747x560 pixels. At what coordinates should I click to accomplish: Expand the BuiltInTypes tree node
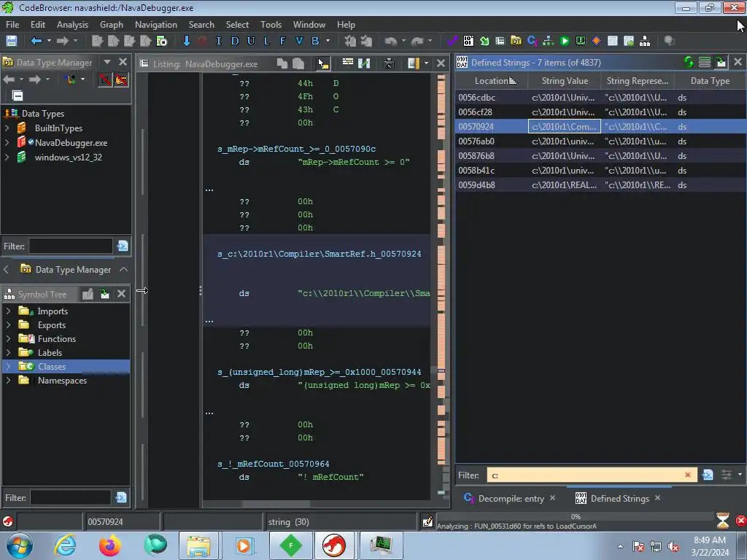tap(7, 128)
